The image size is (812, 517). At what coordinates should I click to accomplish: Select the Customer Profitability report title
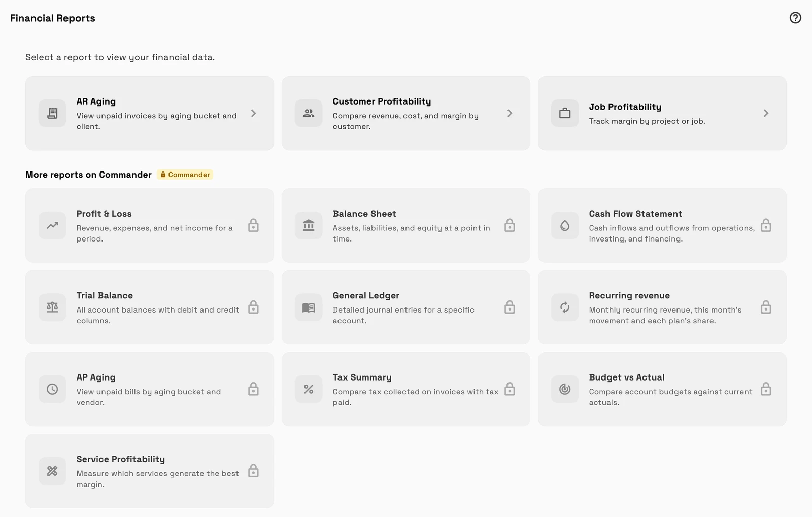click(382, 101)
